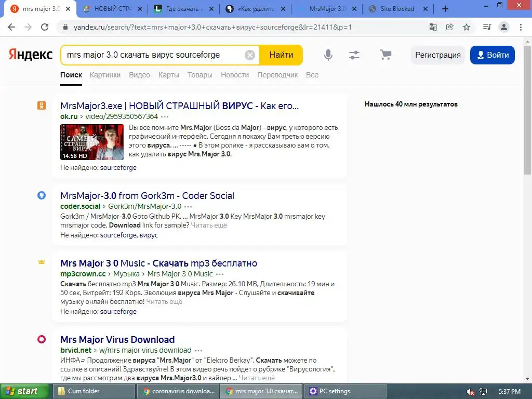
Task: Open Переводчик tab
Action: (x=277, y=75)
